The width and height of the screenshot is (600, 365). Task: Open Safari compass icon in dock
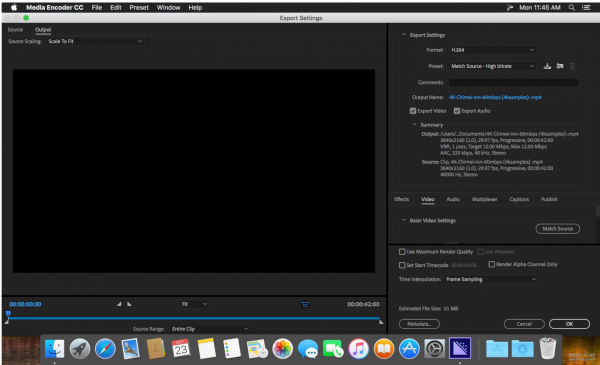tap(105, 349)
